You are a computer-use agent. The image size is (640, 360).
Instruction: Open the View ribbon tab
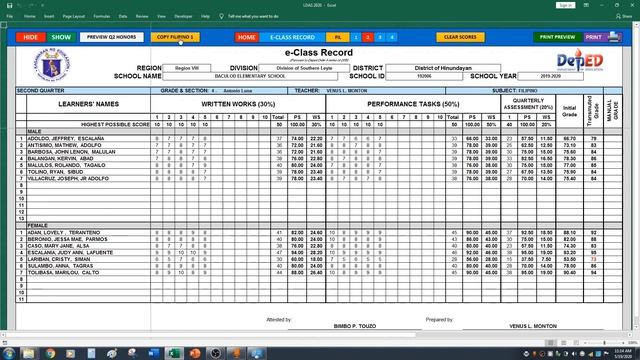[x=162, y=16]
